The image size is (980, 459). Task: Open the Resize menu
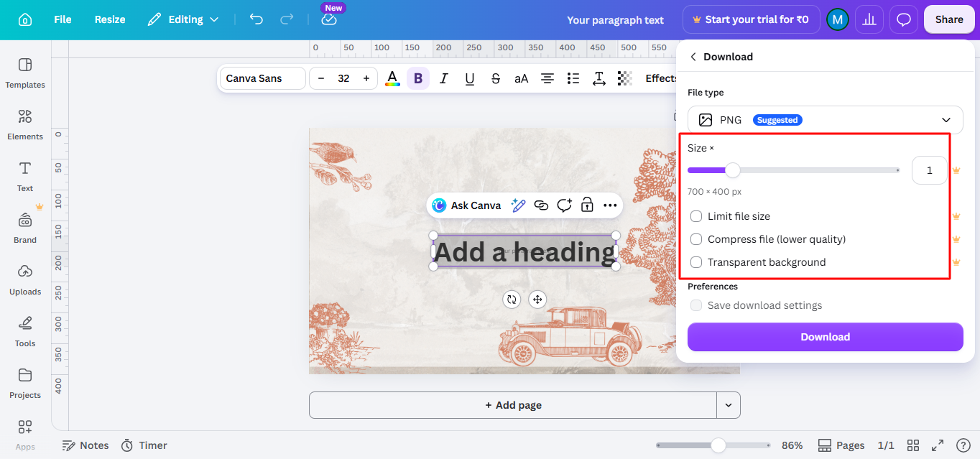point(110,19)
